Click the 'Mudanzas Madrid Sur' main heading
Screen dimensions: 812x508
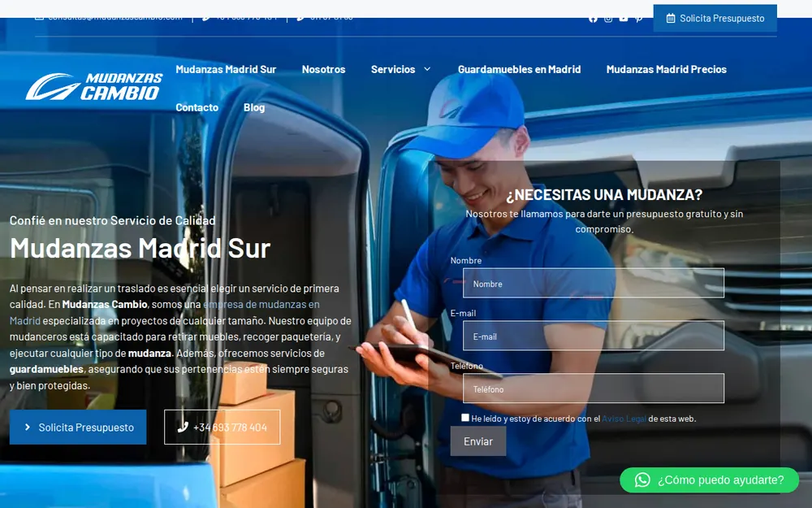click(140, 248)
